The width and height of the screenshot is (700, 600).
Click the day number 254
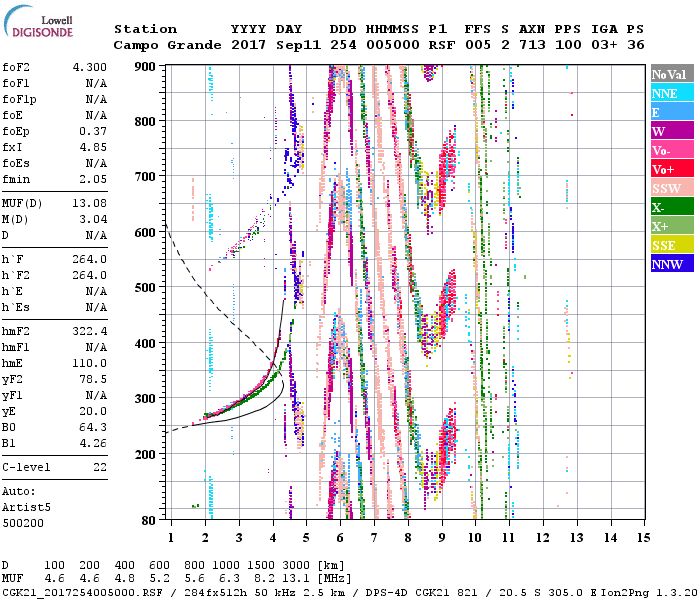(x=343, y=45)
